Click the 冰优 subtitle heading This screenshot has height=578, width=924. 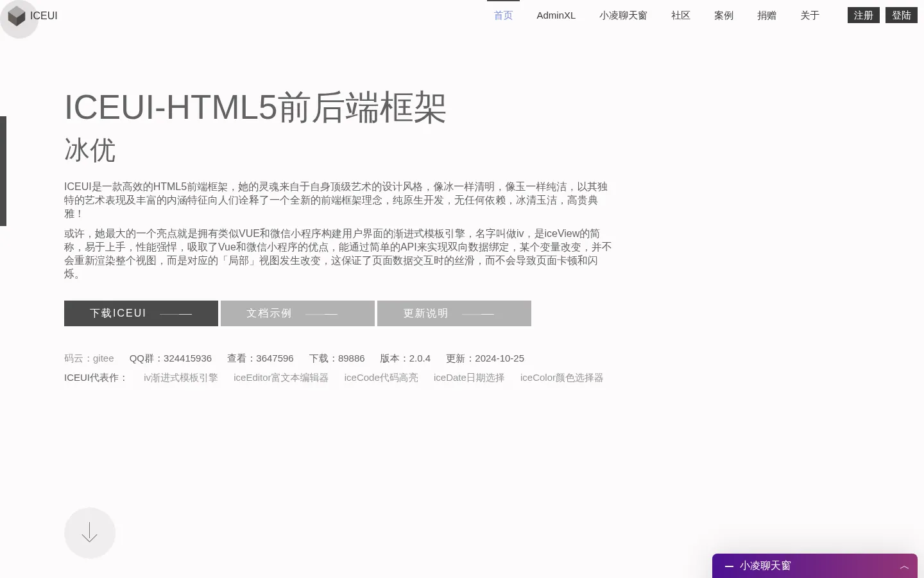pos(90,150)
